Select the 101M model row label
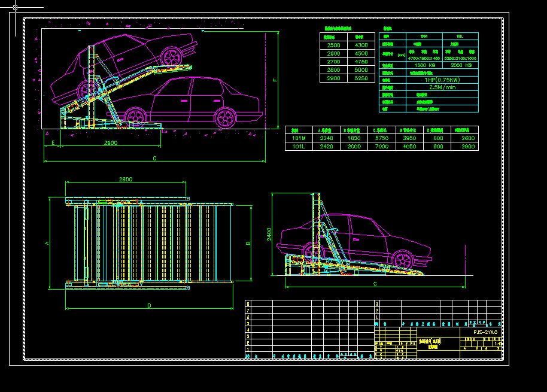The image size is (547, 392). (298, 138)
